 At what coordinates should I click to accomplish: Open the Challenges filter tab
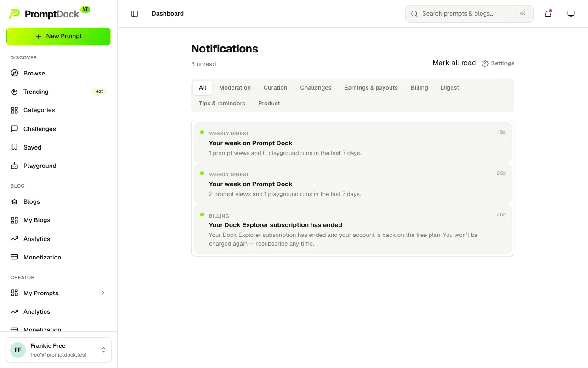pos(316,88)
